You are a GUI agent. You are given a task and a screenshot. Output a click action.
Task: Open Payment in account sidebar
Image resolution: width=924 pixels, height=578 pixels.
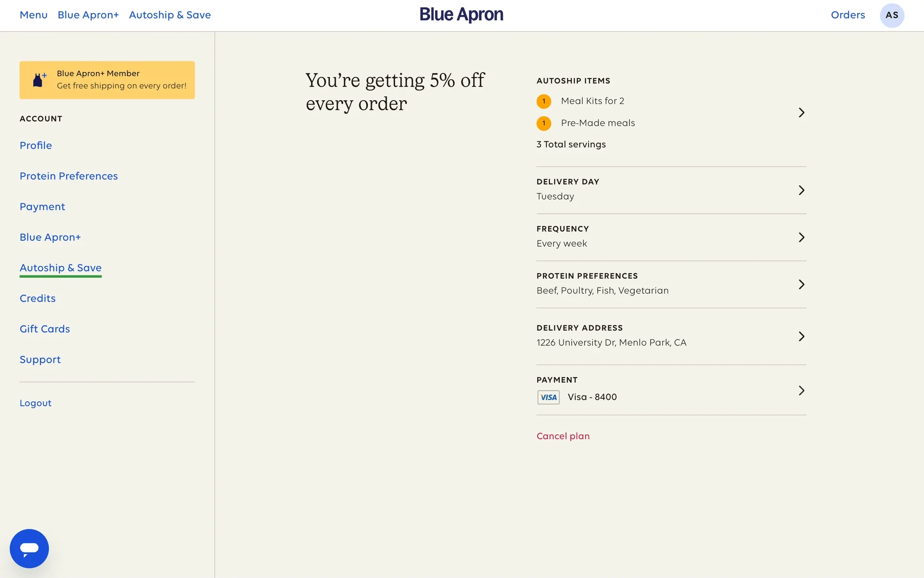(x=42, y=207)
